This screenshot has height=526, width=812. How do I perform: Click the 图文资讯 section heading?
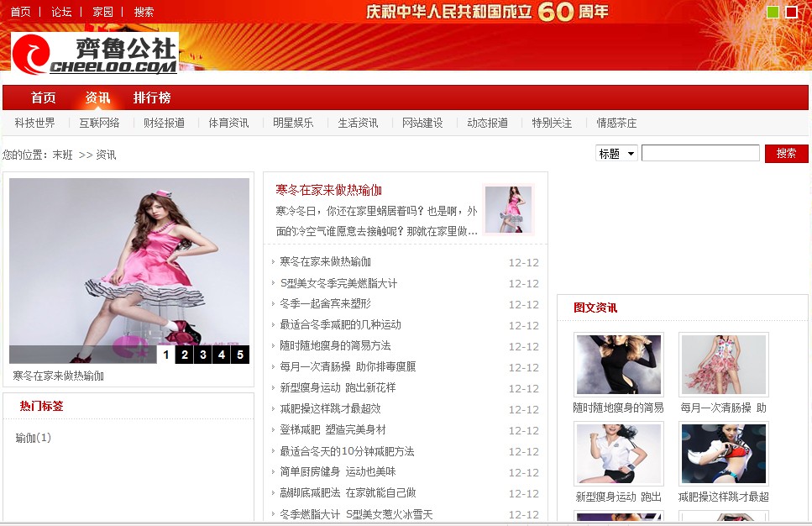click(x=595, y=308)
